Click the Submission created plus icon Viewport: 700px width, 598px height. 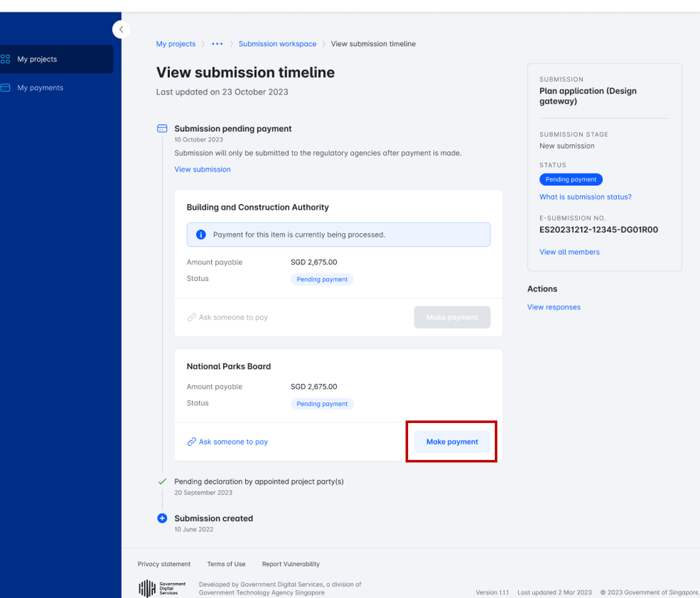click(x=162, y=518)
